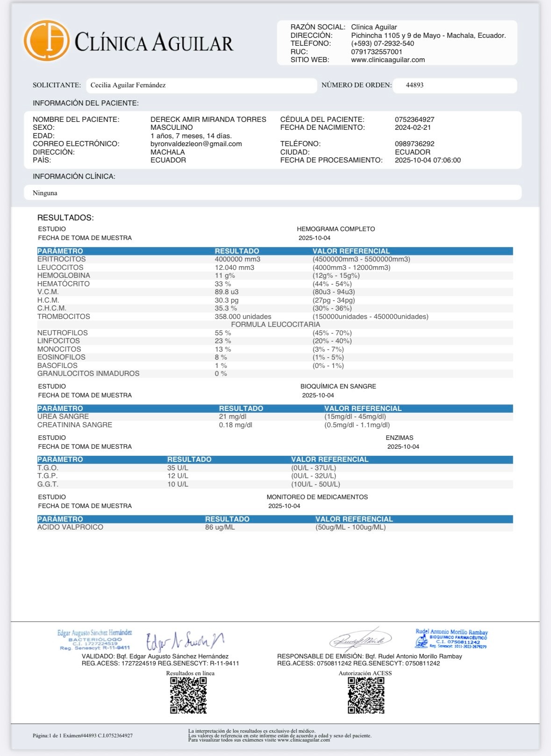Click Rudel Morillo's handwritten signature
Screen dimensions: 551x756
pos(360,639)
